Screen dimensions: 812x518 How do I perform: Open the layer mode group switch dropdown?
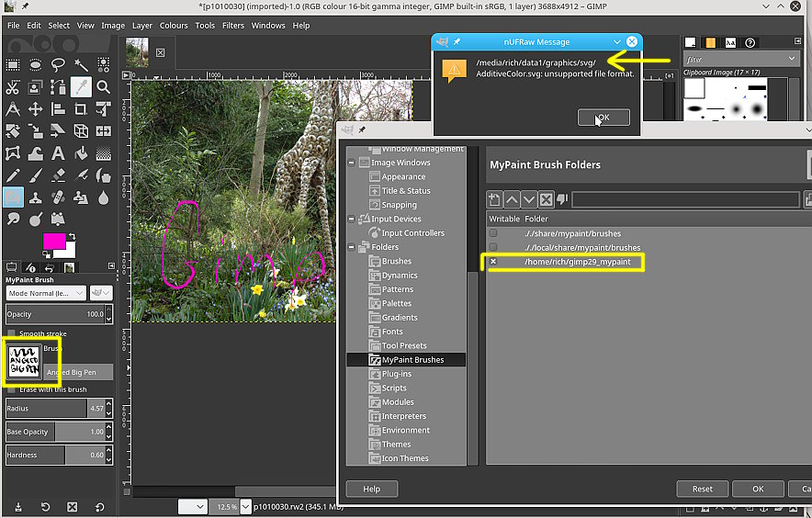[101, 293]
